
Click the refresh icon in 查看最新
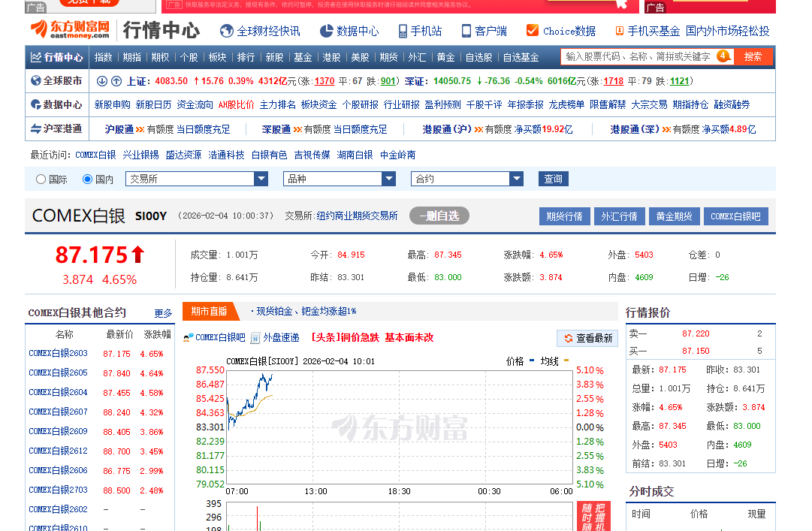click(x=568, y=338)
